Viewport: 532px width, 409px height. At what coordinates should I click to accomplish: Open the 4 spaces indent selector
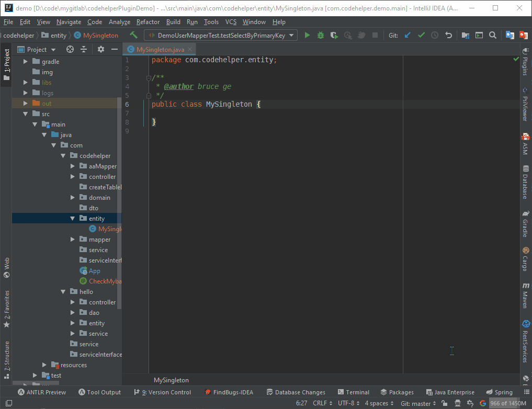pos(379,403)
